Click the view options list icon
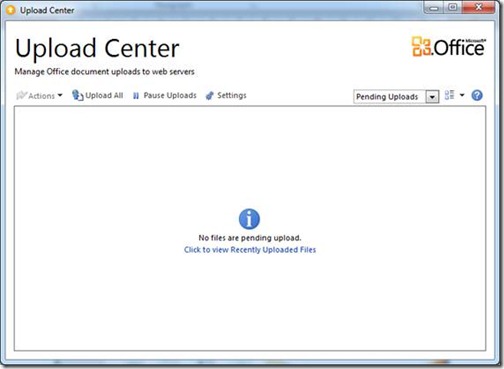This screenshot has height=369, width=504. click(x=449, y=95)
